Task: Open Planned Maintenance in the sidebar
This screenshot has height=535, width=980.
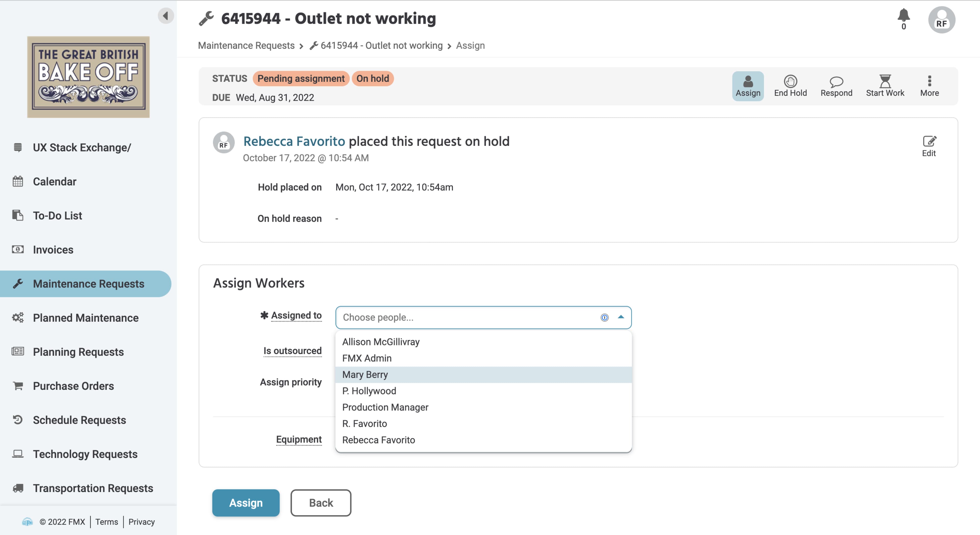Action: [x=85, y=318]
